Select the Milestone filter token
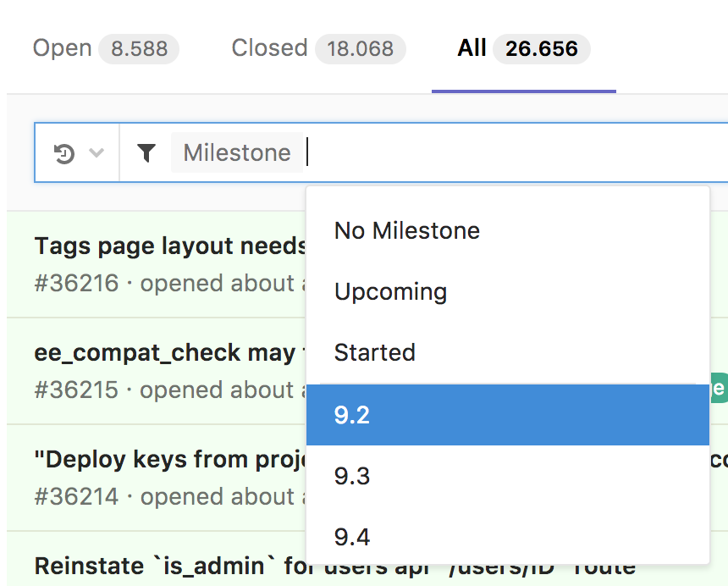Image resolution: width=728 pixels, height=586 pixels. (237, 152)
